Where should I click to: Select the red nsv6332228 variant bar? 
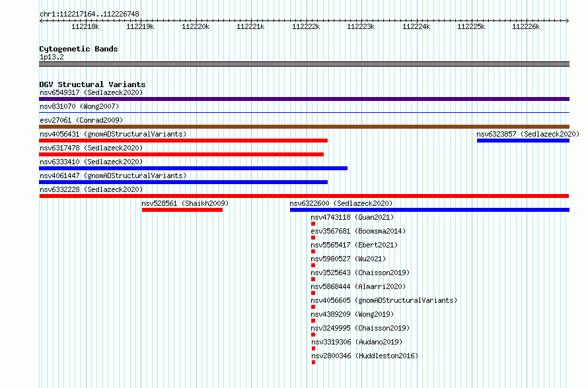(x=304, y=196)
